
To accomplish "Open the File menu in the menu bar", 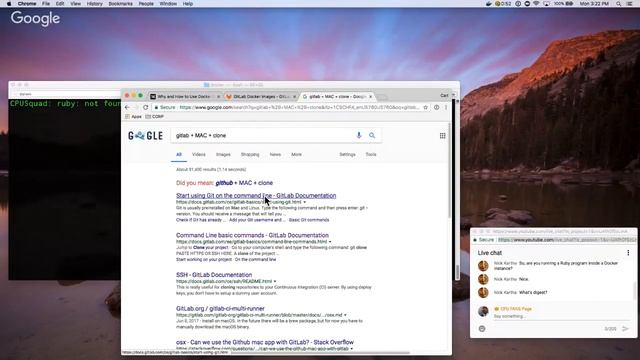I will coord(46,4).
